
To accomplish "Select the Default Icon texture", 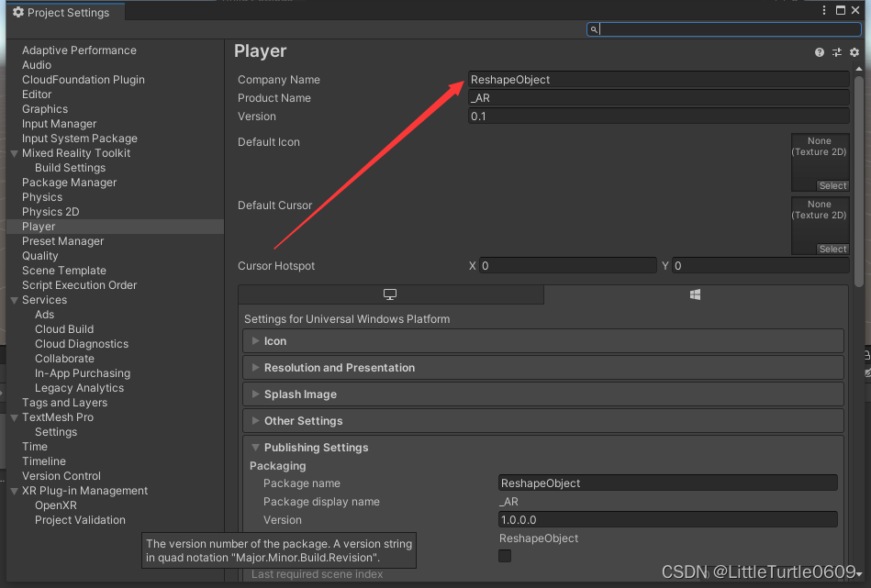I will 832,186.
